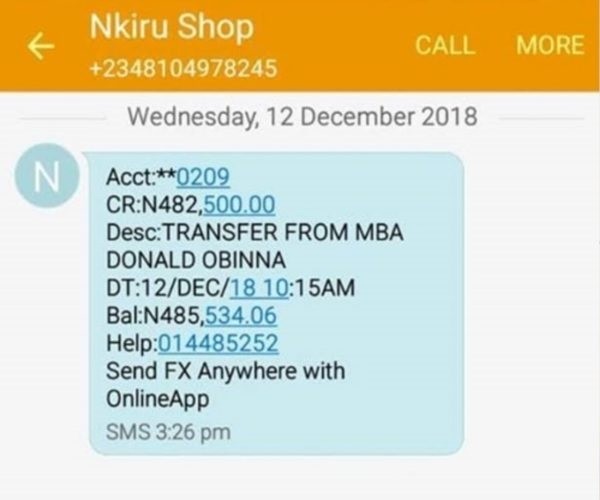Dial the Help number 014485252
The width and height of the screenshot is (600, 500).
pyautogui.click(x=218, y=343)
